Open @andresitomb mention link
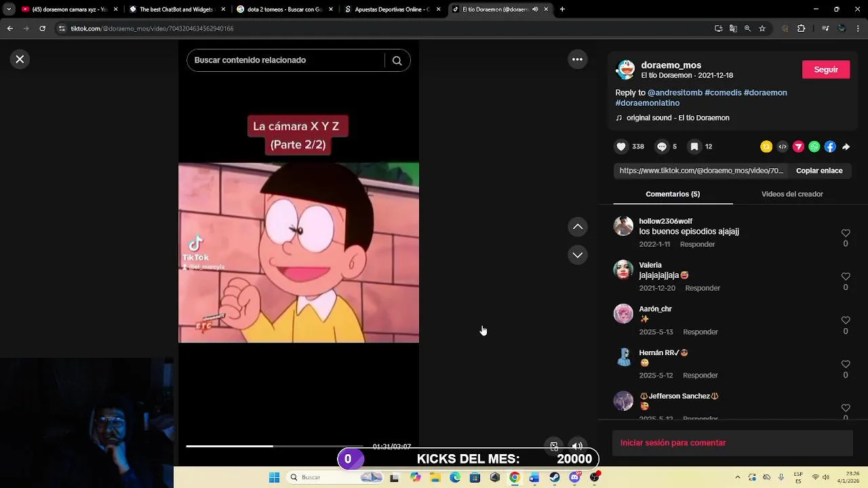This screenshot has width=868, height=488. [675, 93]
